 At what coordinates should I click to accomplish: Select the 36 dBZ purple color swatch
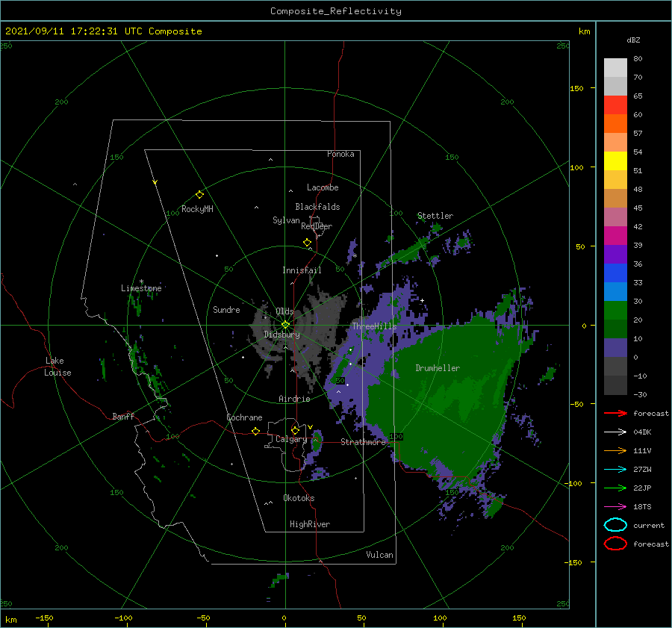[x=615, y=254]
